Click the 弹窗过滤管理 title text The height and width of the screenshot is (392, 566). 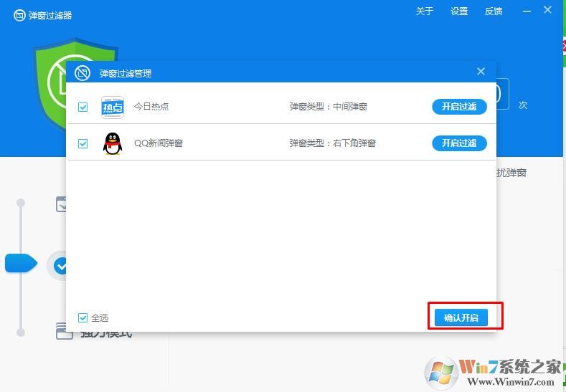click(126, 74)
